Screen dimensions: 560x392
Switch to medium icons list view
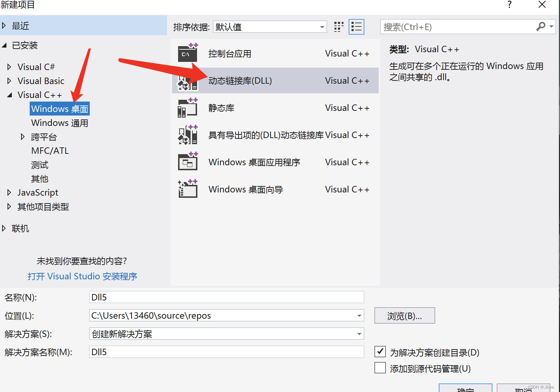point(357,27)
